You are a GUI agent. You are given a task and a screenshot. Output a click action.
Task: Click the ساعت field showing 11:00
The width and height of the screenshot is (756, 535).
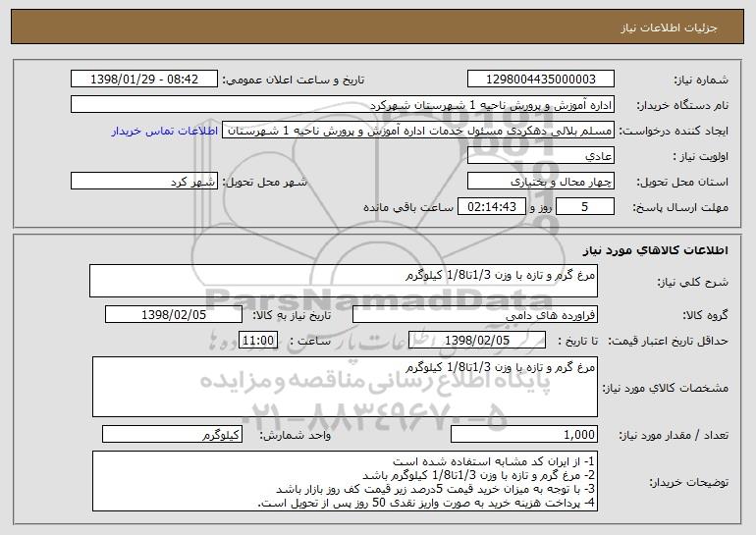[258, 341]
